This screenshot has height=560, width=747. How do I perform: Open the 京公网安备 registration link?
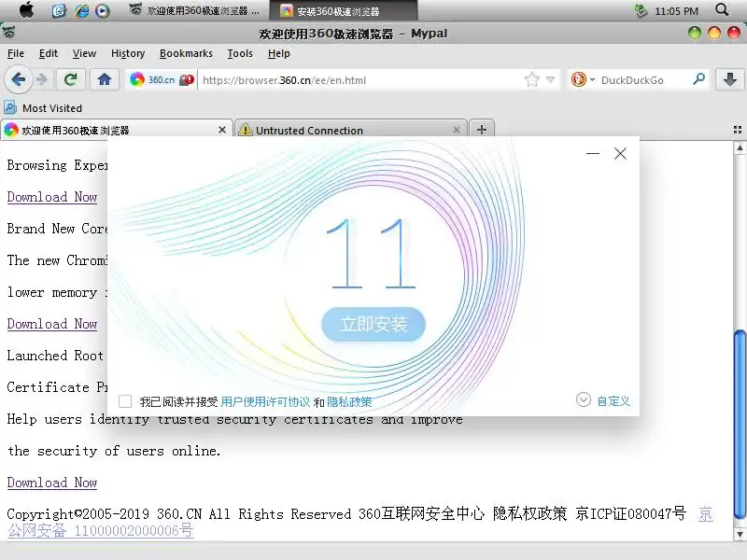[101, 530]
